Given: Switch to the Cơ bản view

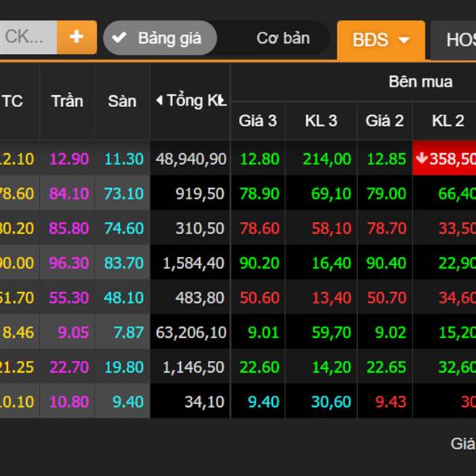Looking at the screenshot, I should click(x=282, y=38).
